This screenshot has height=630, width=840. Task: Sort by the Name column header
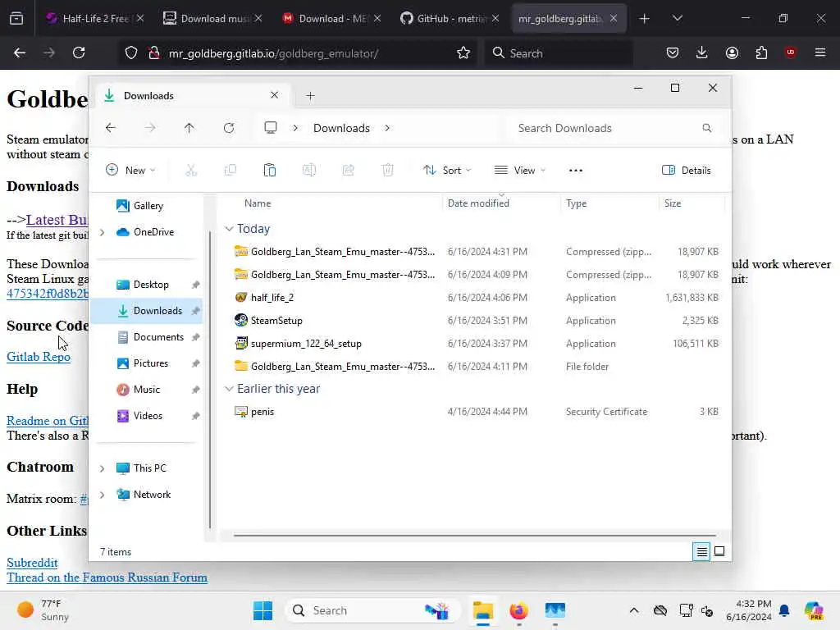tap(258, 203)
